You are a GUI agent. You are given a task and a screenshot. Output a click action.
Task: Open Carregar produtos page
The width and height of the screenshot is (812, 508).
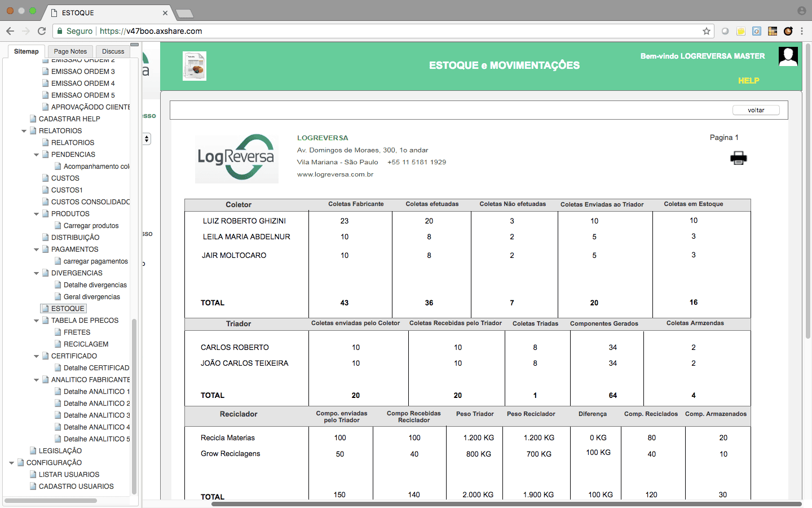pos(91,226)
